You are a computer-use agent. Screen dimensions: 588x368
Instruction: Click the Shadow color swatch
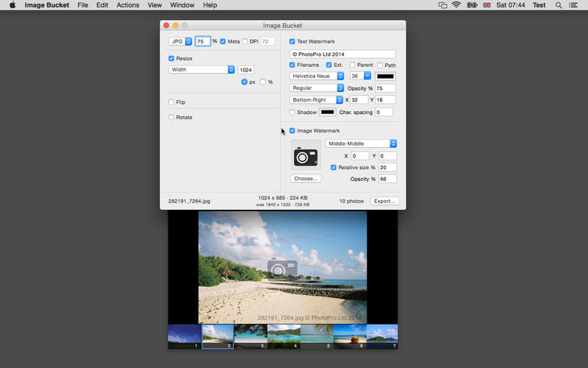(327, 113)
